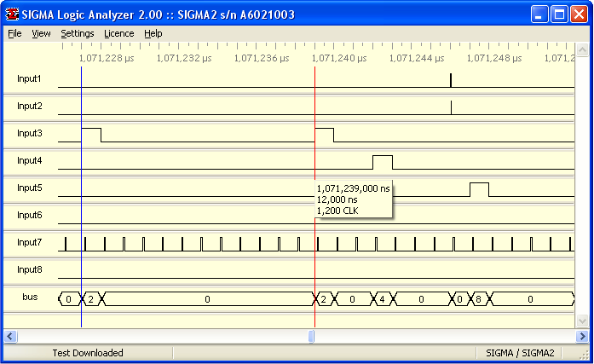Click bus value 8 segment
594x364 pixels.
tap(478, 299)
